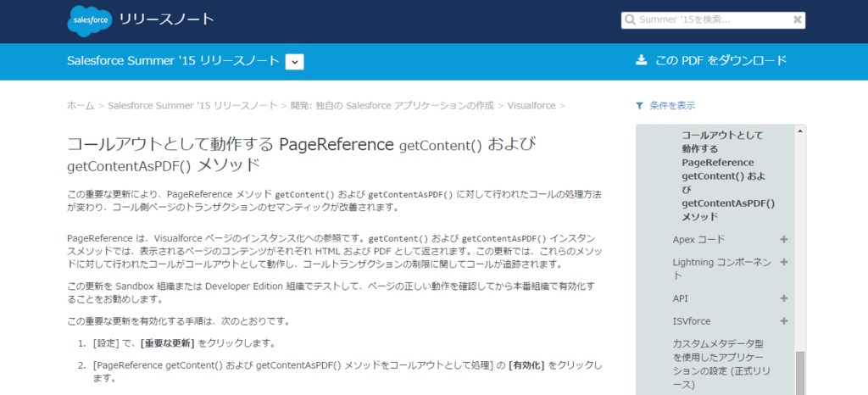Go to ホーム breadcrumb
The height and width of the screenshot is (395, 868).
pyautogui.click(x=81, y=105)
